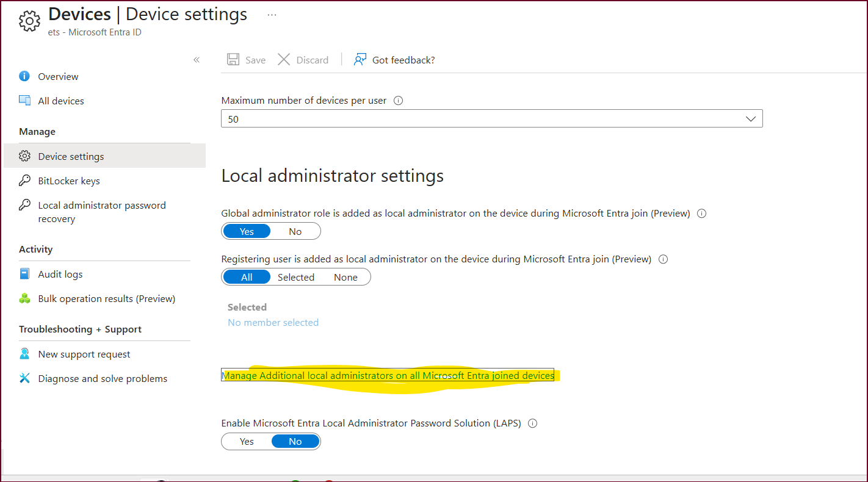Collapse the sidebar with double chevron
Viewport: 868px width, 482px height.
click(x=197, y=60)
